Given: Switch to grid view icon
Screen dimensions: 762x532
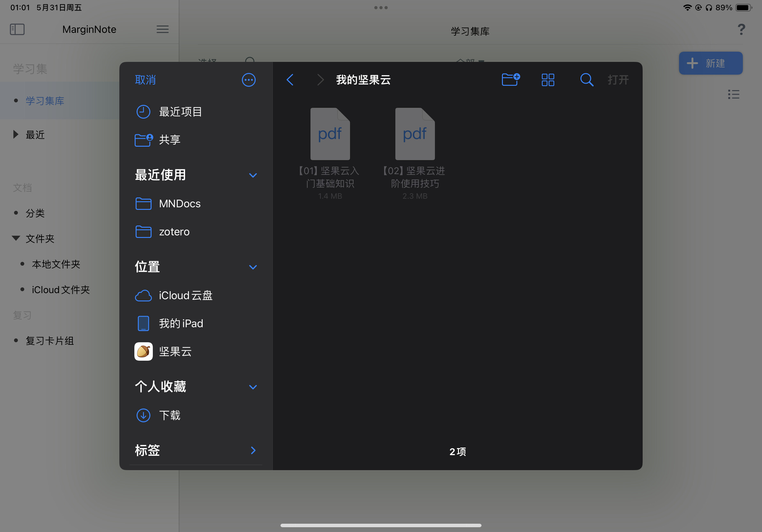Looking at the screenshot, I should tap(548, 80).
